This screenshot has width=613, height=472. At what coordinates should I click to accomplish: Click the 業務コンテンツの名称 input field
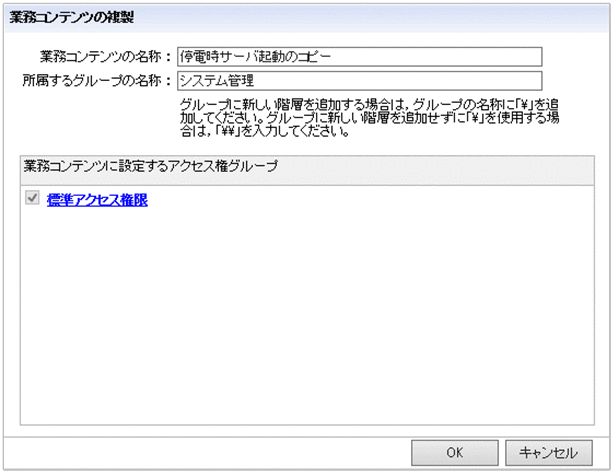359,57
